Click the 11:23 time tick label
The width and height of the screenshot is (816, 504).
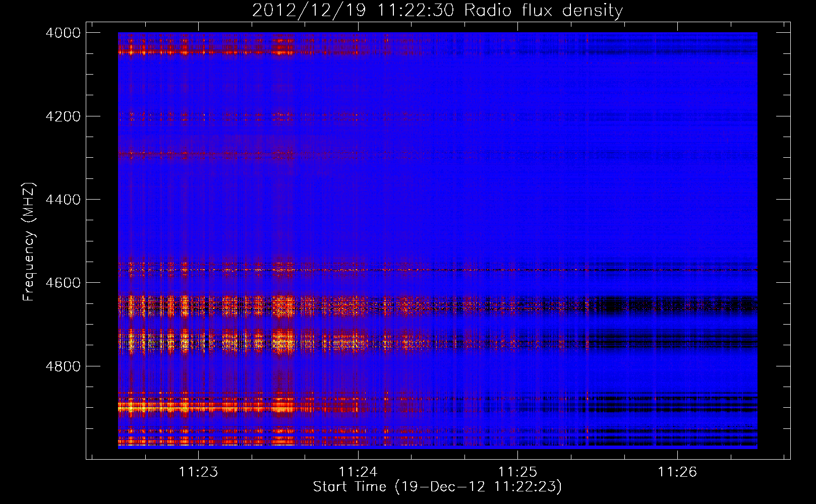coord(199,472)
